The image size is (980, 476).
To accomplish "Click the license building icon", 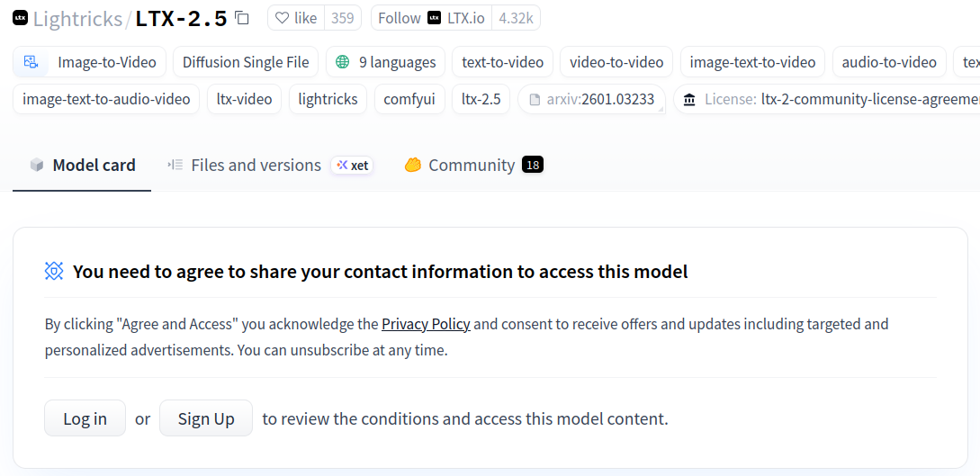I will click(689, 99).
